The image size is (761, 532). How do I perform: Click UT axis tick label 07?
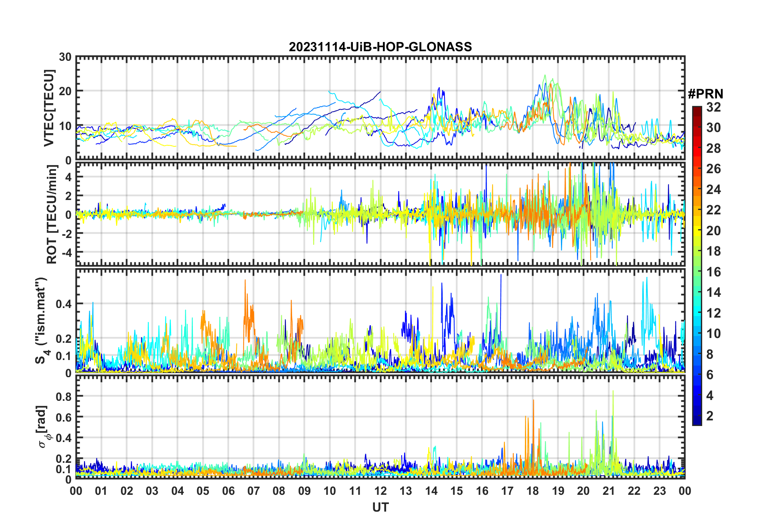254,491
